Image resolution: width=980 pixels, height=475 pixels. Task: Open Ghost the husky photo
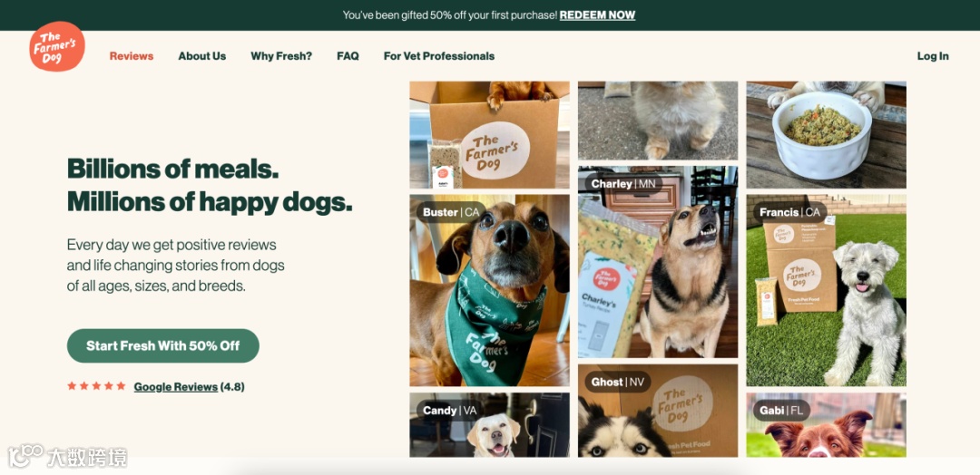point(658,411)
